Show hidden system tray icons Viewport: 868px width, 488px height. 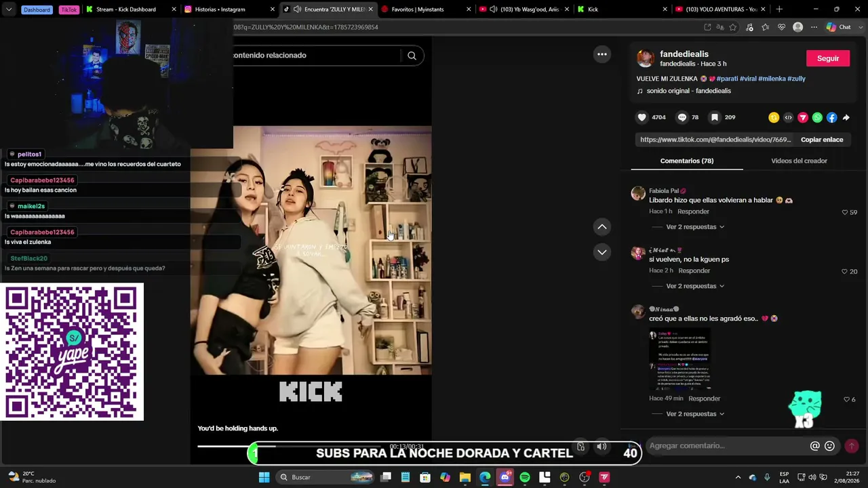(x=738, y=478)
